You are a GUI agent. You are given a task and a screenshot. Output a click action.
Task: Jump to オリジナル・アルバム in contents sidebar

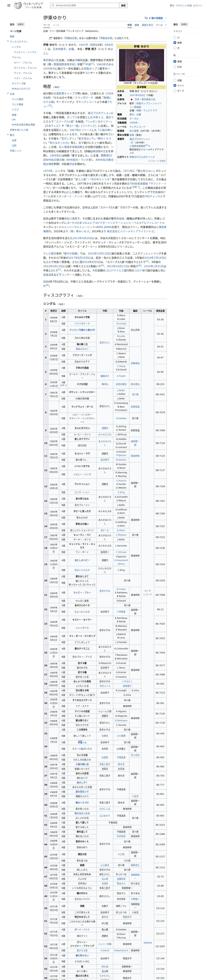coord(25,68)
